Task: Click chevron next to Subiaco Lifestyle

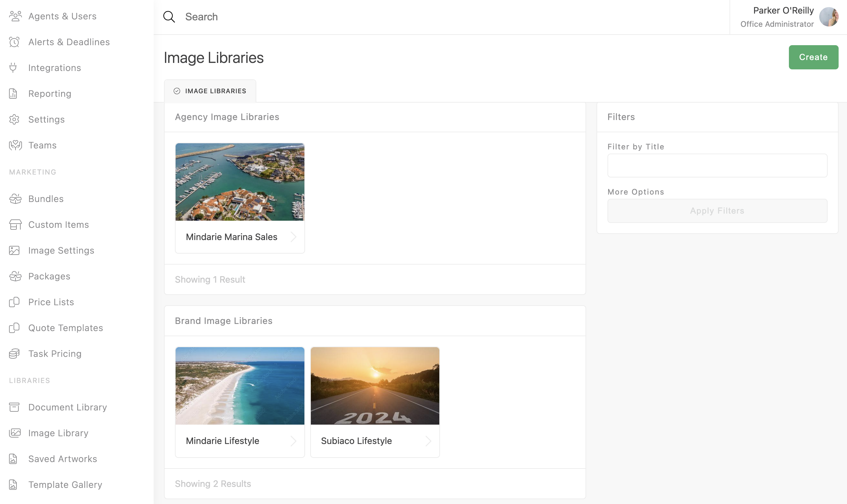Action: click(x=428, y=441)
